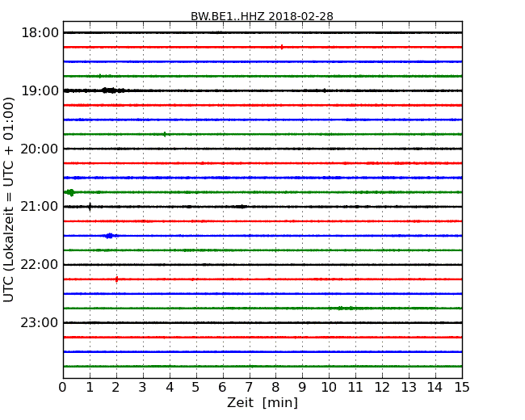Click the x-axis tick label 4

click(170, 387)
